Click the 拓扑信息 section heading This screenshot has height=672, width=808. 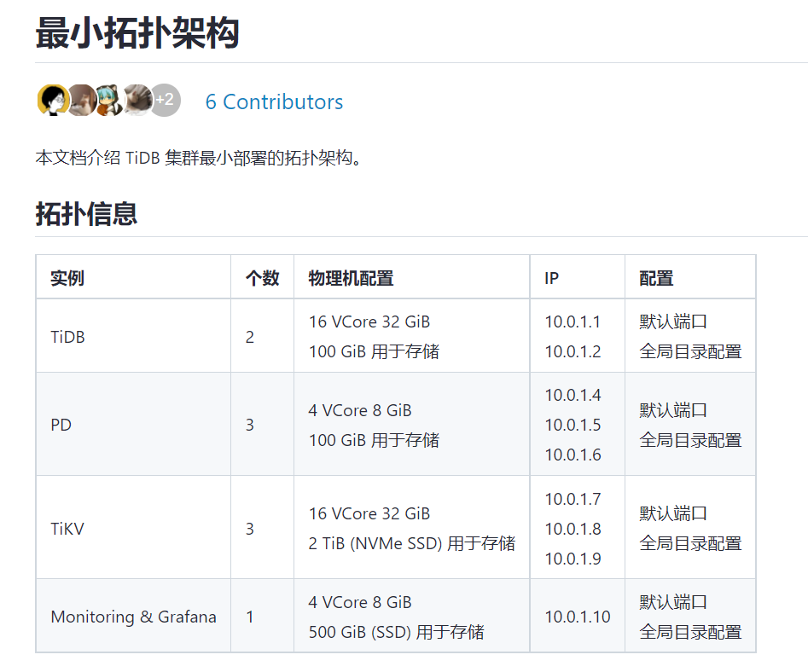coord(86,214)
